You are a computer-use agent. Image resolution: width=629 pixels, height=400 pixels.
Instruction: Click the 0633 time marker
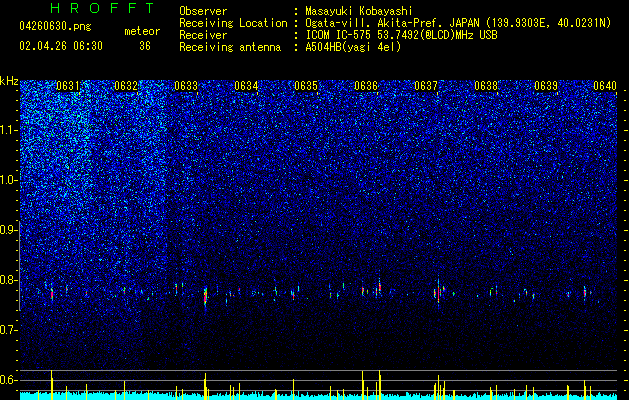point(186,86)
